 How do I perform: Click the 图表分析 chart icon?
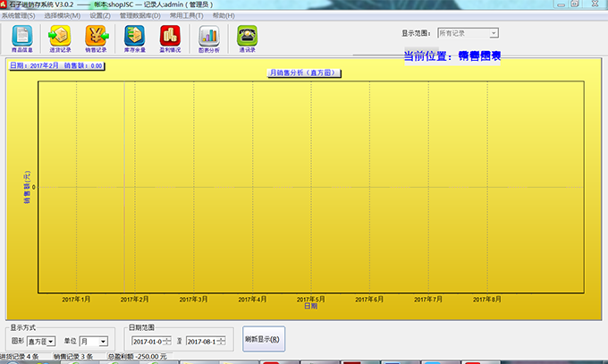coord(208,38)
